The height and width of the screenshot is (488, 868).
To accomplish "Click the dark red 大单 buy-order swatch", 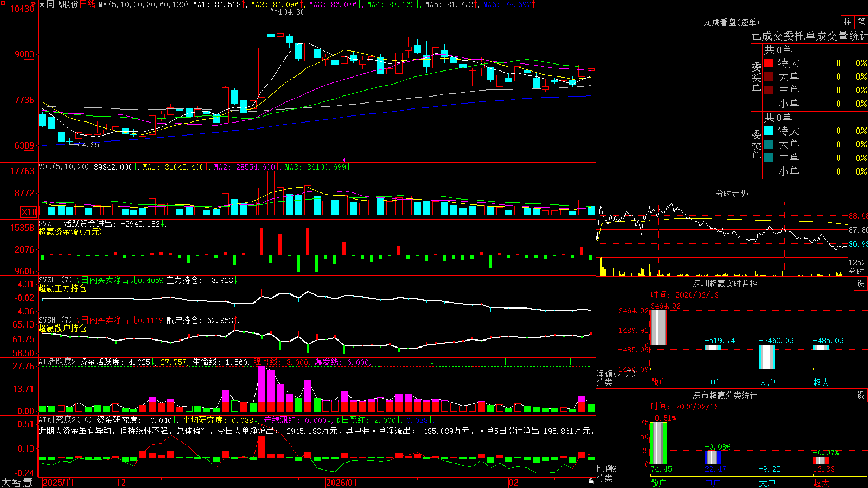I will pos(768,76).
